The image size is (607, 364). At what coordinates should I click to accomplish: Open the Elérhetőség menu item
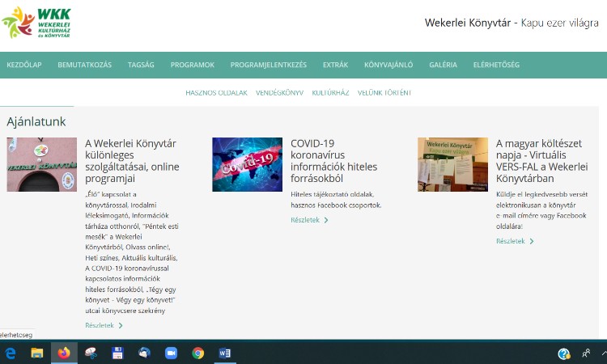[x=496, y=65]
